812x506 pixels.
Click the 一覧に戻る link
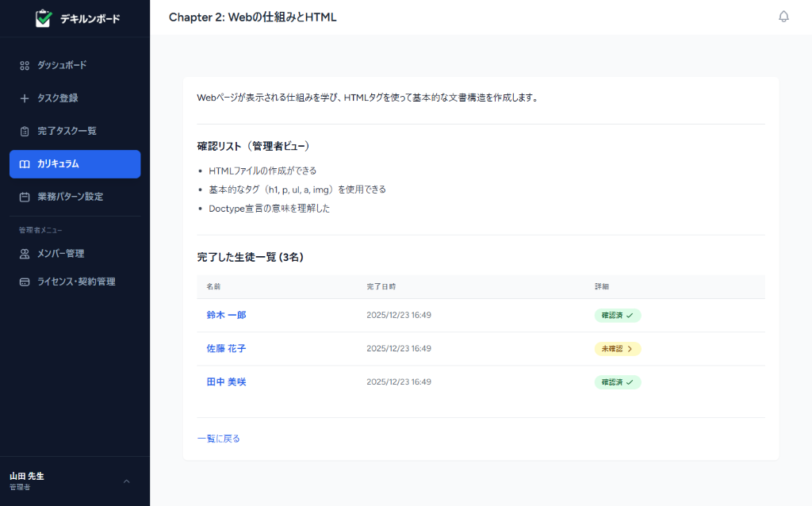pos(217,437)
